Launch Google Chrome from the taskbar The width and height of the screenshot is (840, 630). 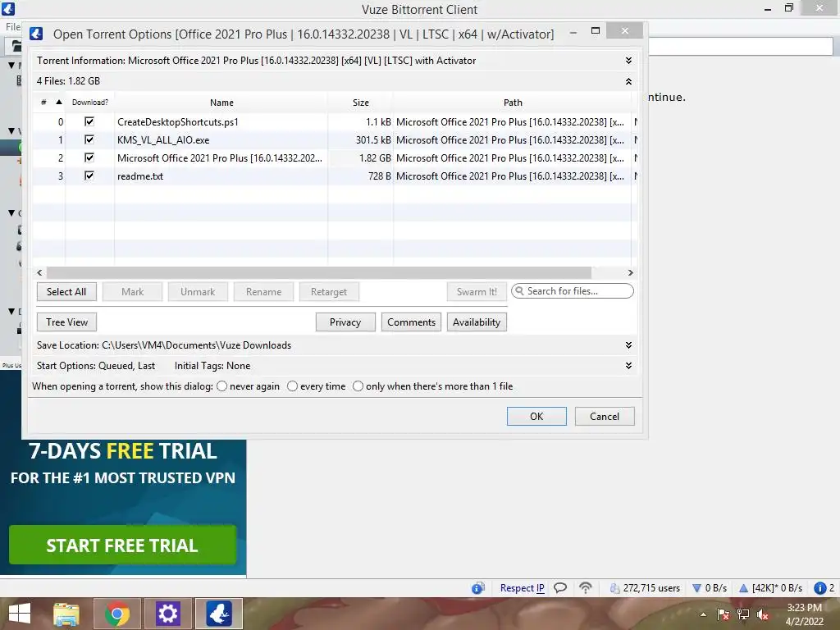(116, 614)
